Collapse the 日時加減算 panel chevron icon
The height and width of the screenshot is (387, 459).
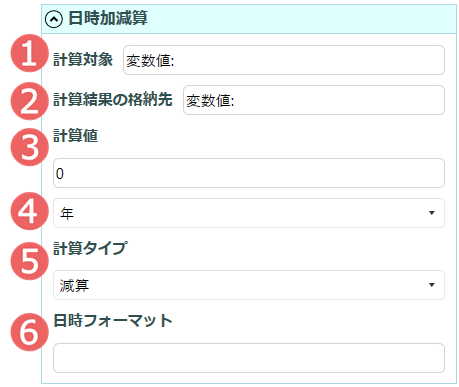pos(54,19)
